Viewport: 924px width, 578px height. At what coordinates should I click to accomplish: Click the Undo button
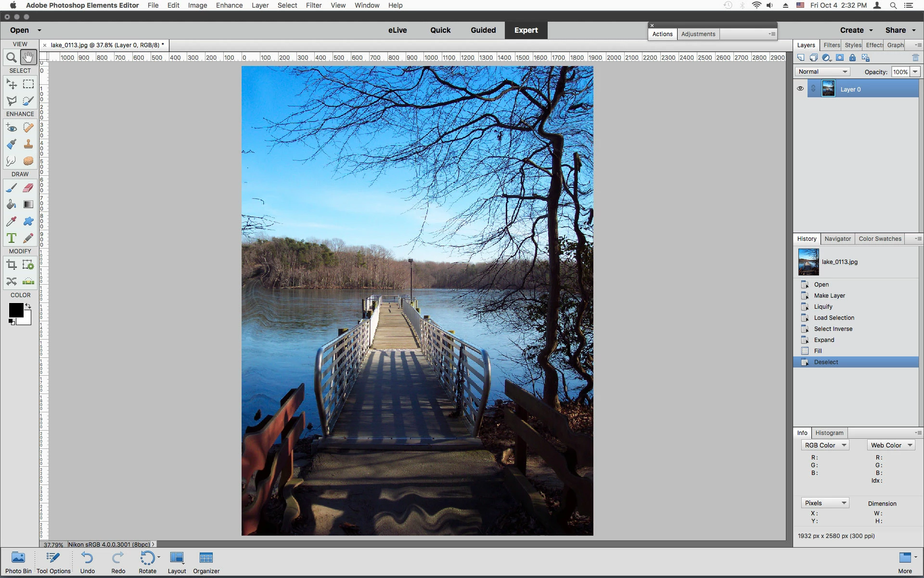pos(87,562)
